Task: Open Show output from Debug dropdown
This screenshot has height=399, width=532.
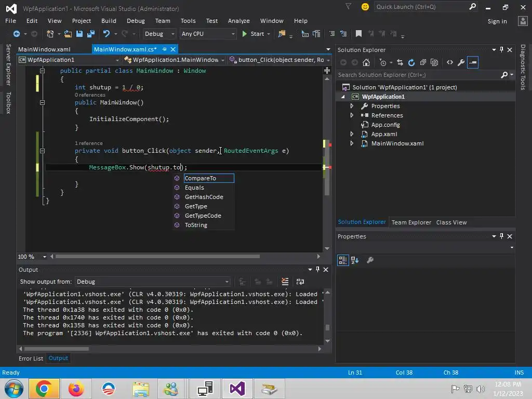Action: click(x=152, y=282)
